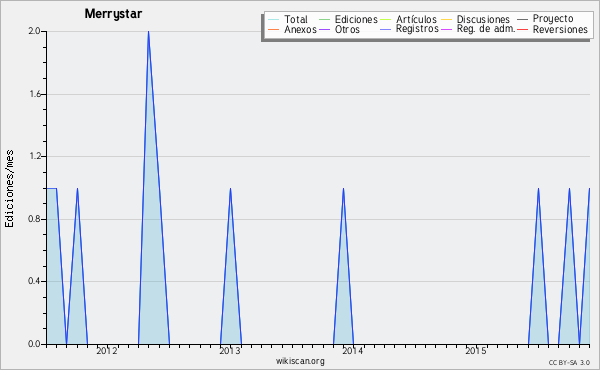Click the 2.0 y-axis value

34,31
